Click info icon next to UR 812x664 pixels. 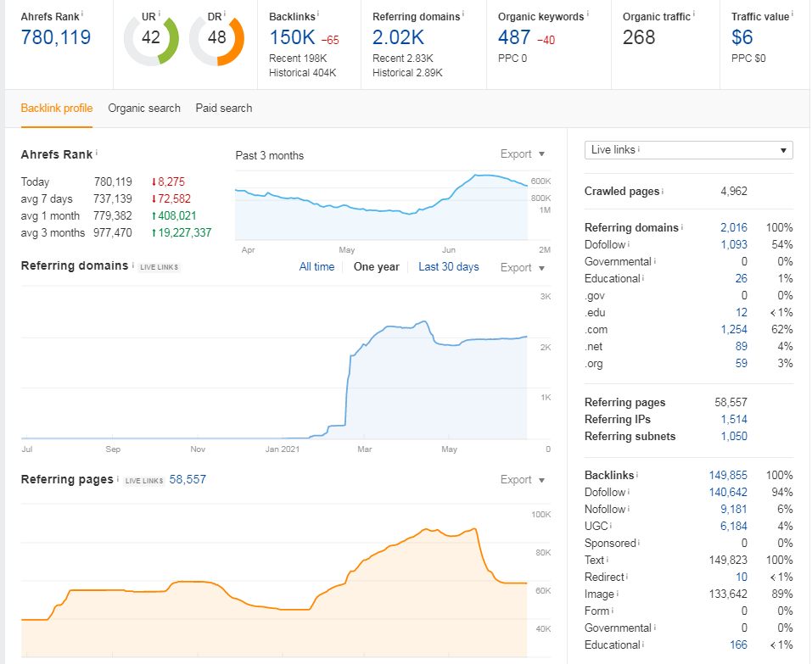[159, 14]
